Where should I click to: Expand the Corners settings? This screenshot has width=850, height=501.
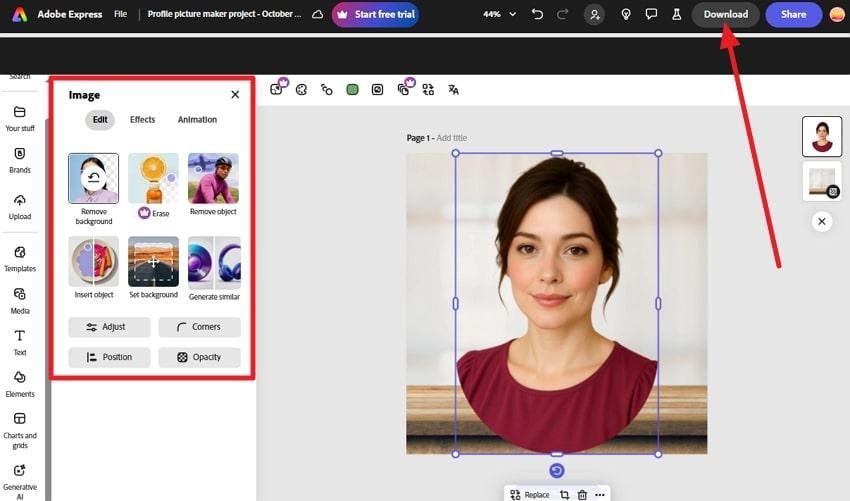[199, 327]
